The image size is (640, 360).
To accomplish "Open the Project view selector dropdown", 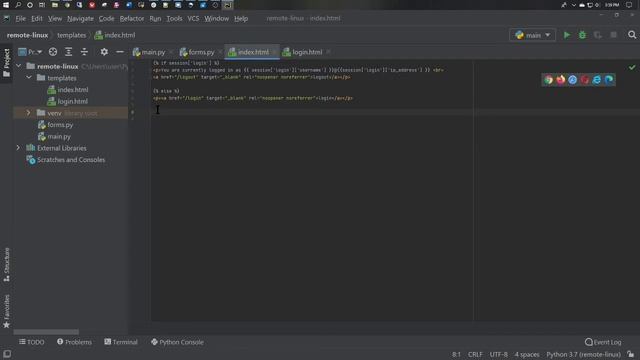I will [30, 52].
